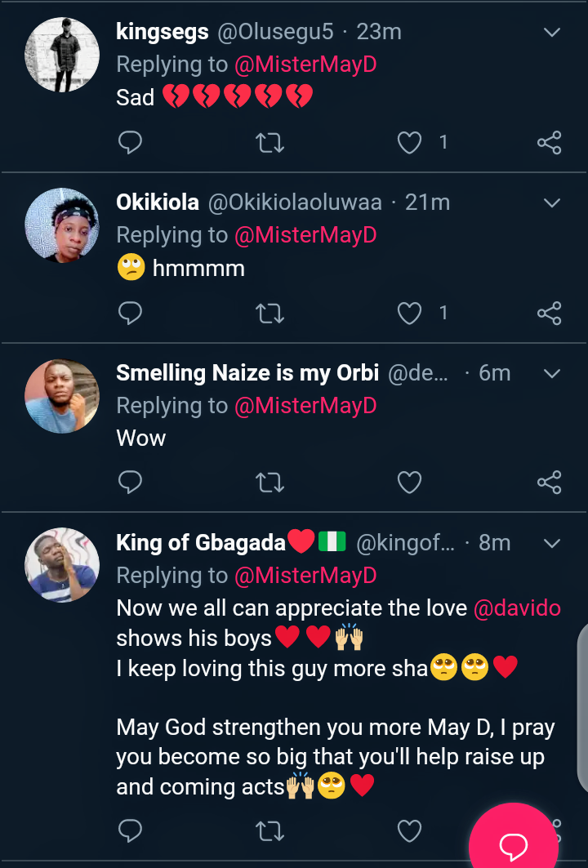The width and height of the screenshot is (588, 868).
Task: Retweet the Wow tweet
Action: pos(269,483)
